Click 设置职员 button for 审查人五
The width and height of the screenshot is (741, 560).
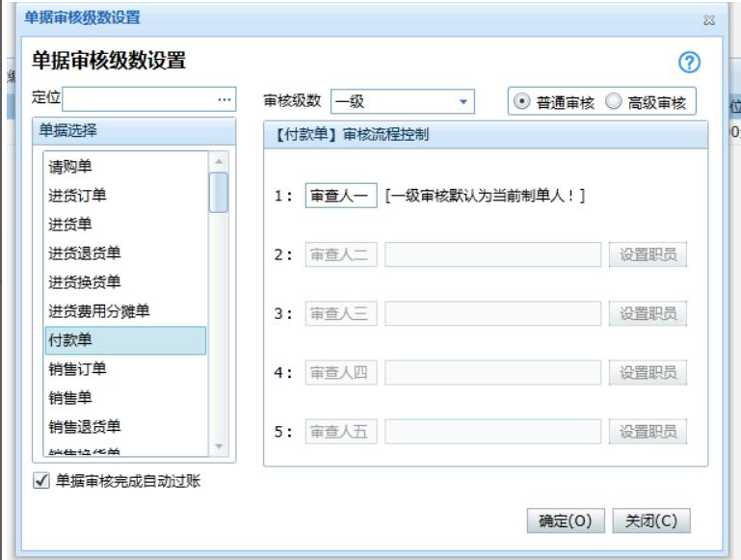click(648, 432)
